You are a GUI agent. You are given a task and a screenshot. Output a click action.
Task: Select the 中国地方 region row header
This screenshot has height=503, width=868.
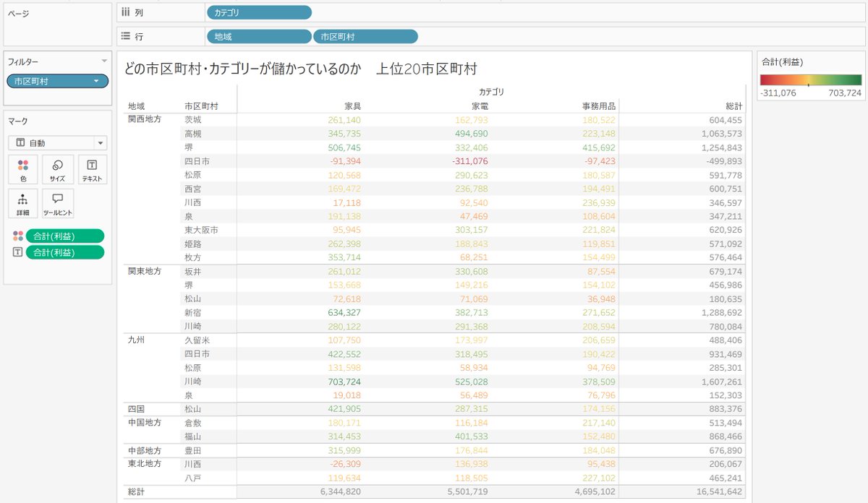pyautogui.click(x=145, y=423)
